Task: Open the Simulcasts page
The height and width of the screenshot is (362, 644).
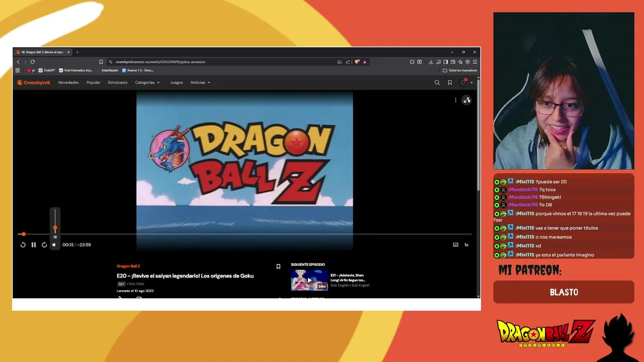Action: click(117, 82)
